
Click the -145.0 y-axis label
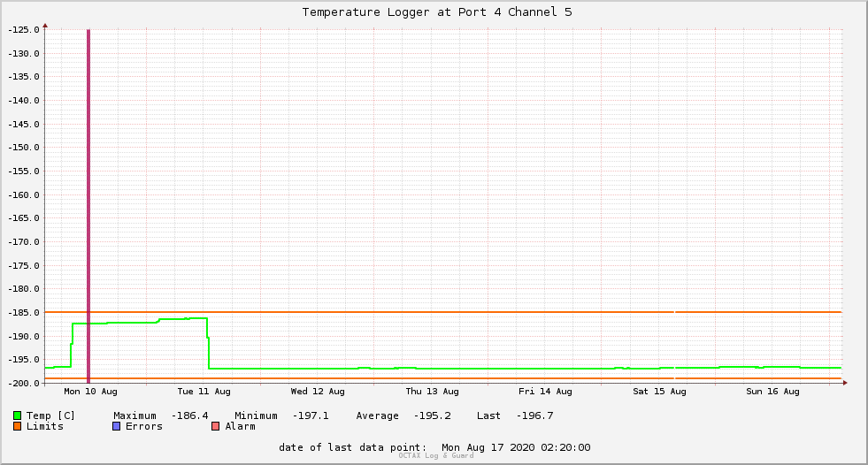point(24,125)
